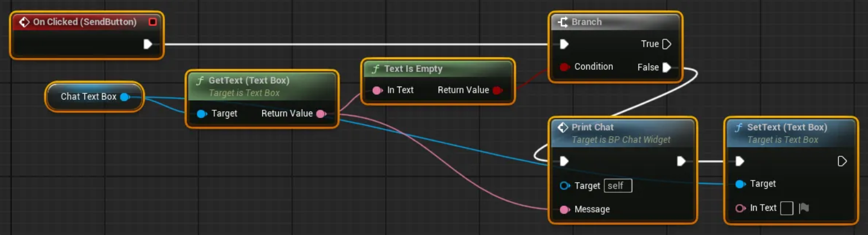Click the GetText node Target input pin
This screenshot has height=235, width=868.
coord(202,114)
